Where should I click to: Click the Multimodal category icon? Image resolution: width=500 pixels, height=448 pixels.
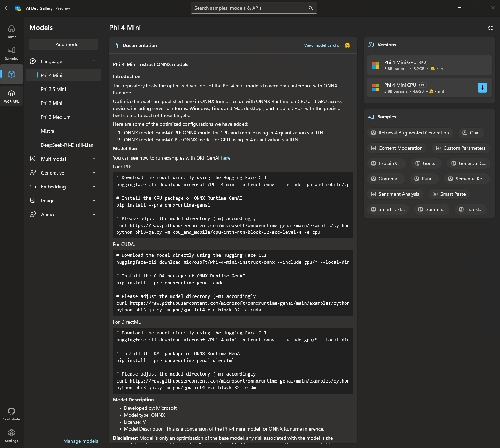33,159
